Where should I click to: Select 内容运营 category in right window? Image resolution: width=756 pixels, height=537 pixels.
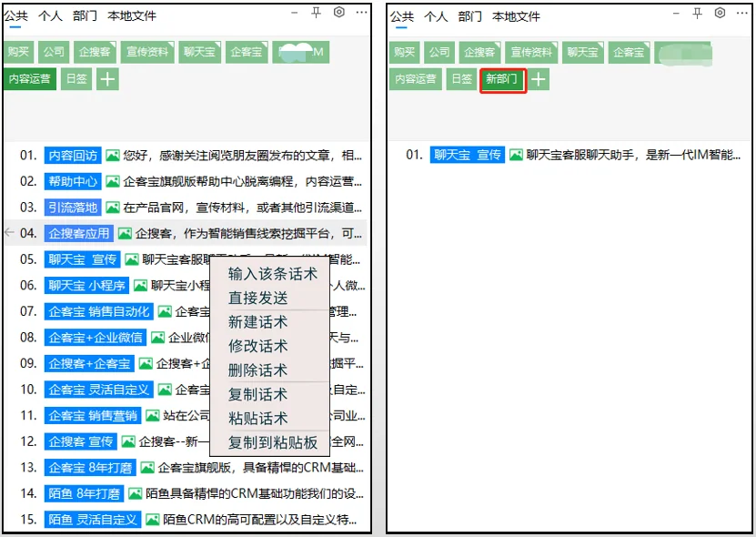415,79
